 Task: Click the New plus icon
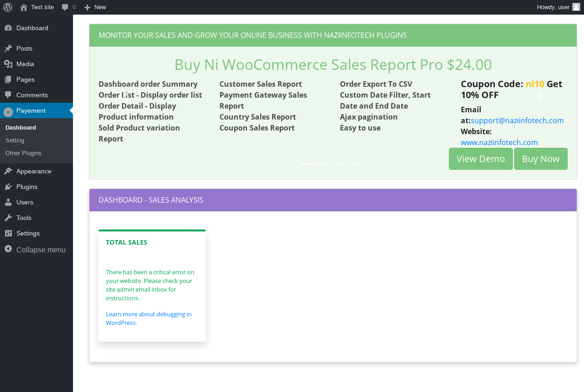pos(88,7)
